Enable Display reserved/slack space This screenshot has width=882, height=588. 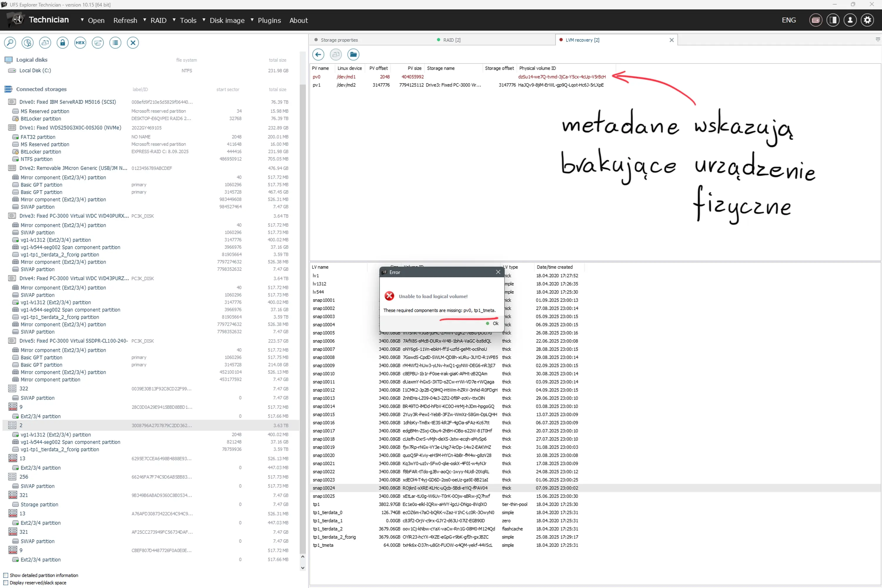(x=6, y=582)
